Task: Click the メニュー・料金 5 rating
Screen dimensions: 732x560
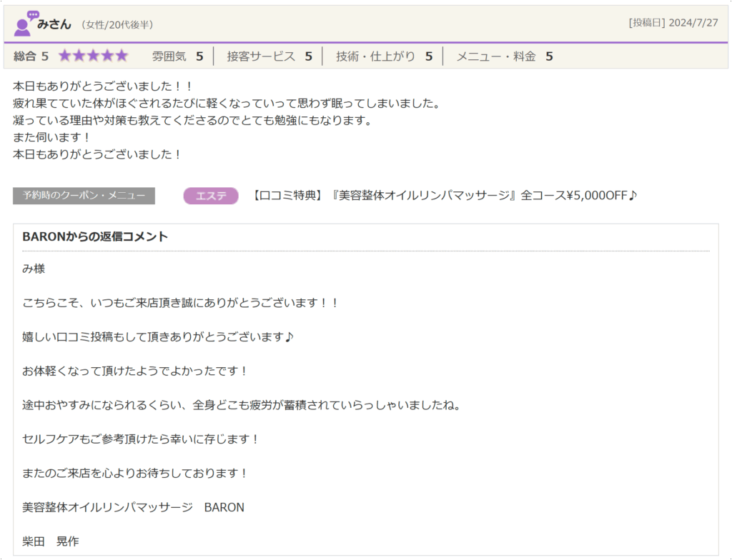Action: coord(505,56)
